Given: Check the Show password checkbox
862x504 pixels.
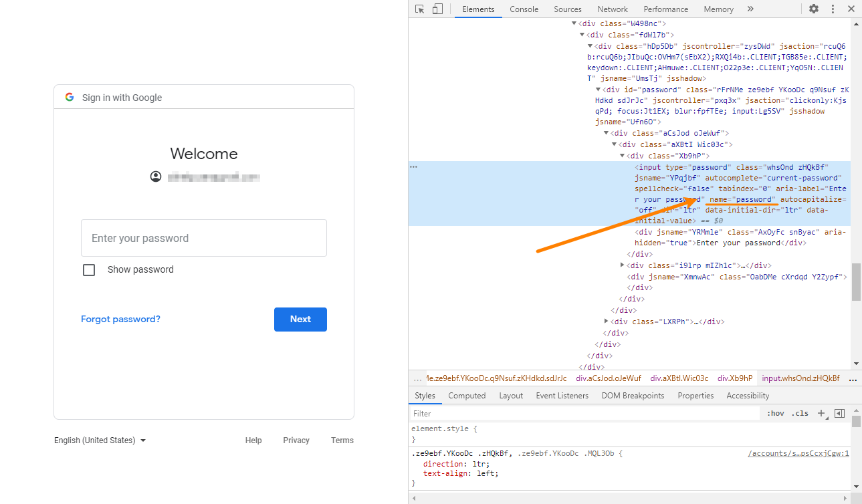Looking at the screenshot, I should (x=89, y=269).
